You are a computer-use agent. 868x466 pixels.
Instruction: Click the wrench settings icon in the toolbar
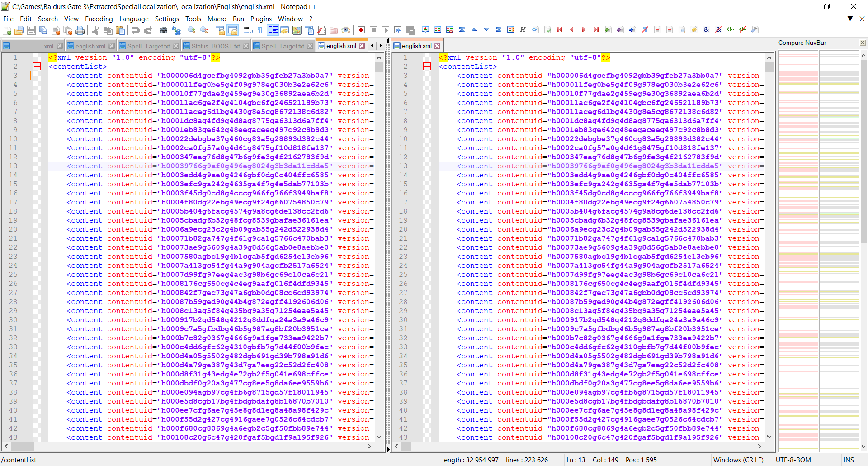755,29
